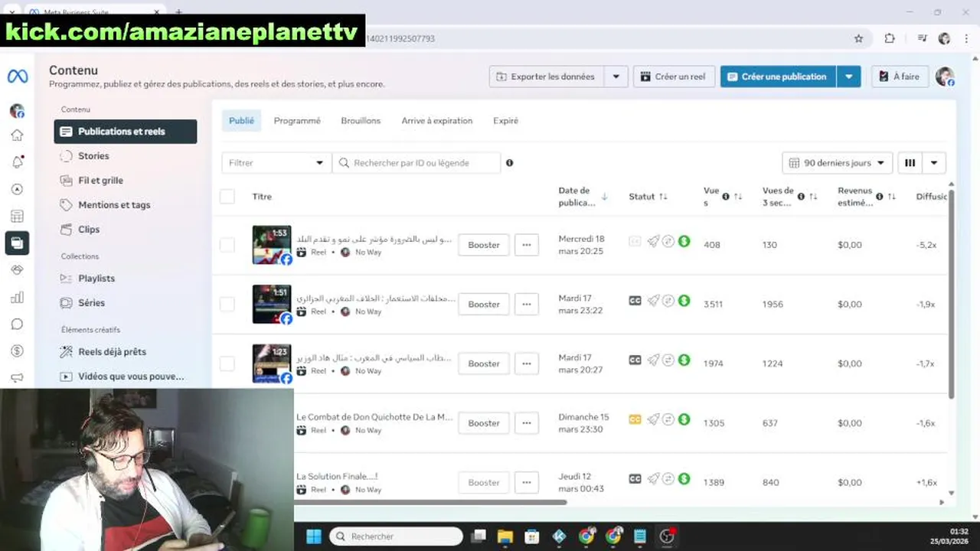Open Microsoft Store from the taskbar
980x551 pixels.
[x=531, y=536]
